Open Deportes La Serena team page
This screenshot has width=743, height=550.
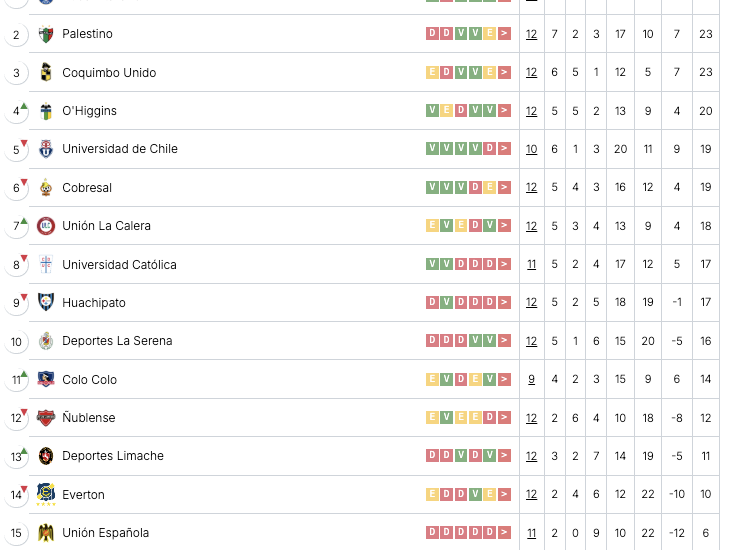(117, 341)
